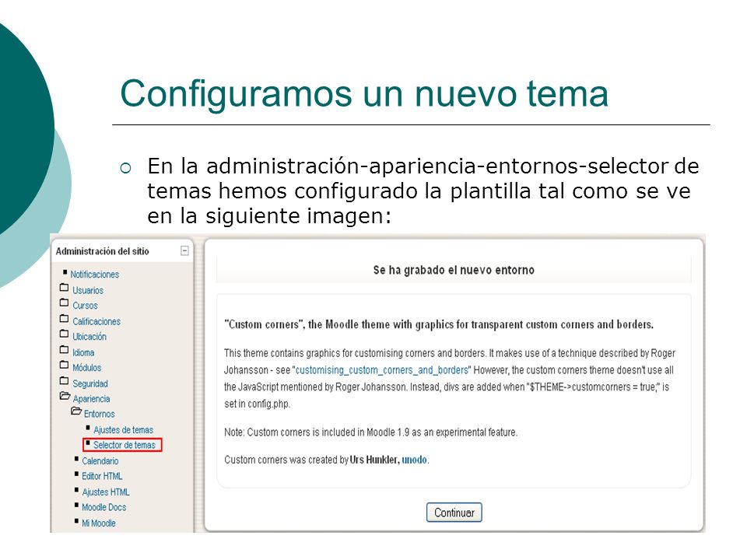Click the Idioma folder icon
Screen dimensions: 747x560
[x=65, y=349]
